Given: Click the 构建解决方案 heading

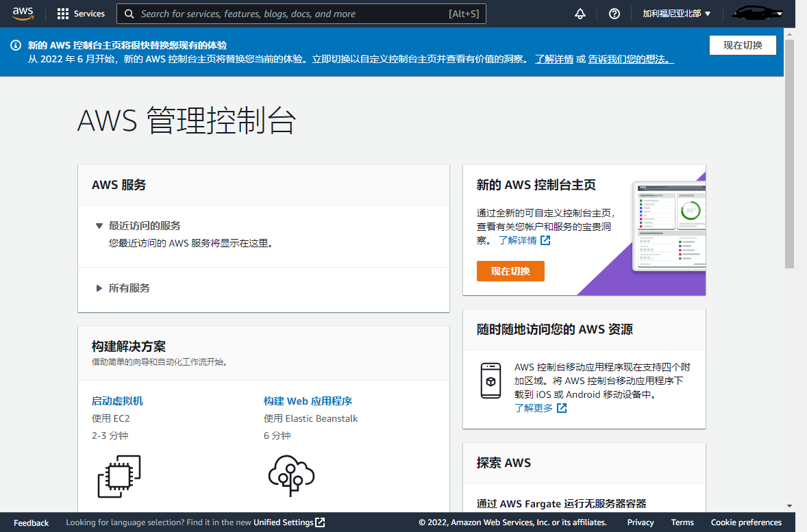Looking at the screenshot, I should click(x=129, y=346).
